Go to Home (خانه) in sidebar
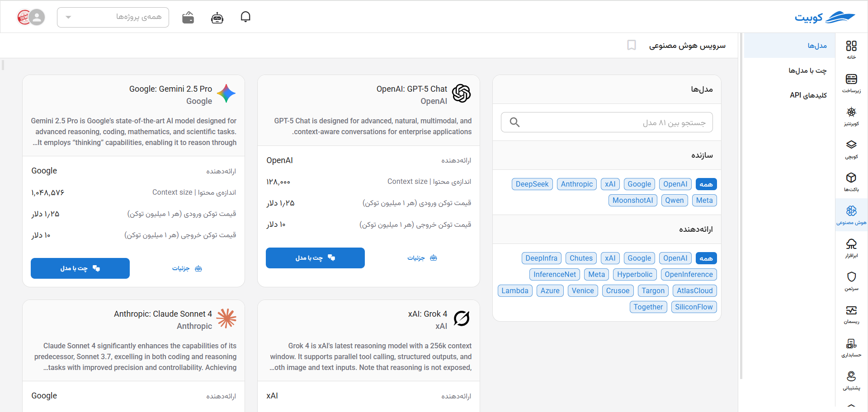 851,49
